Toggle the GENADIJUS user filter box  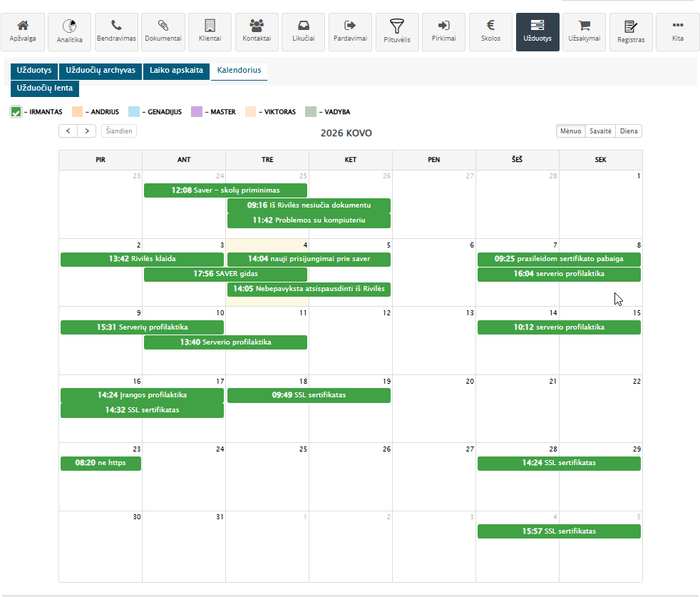tap(134, 112)
